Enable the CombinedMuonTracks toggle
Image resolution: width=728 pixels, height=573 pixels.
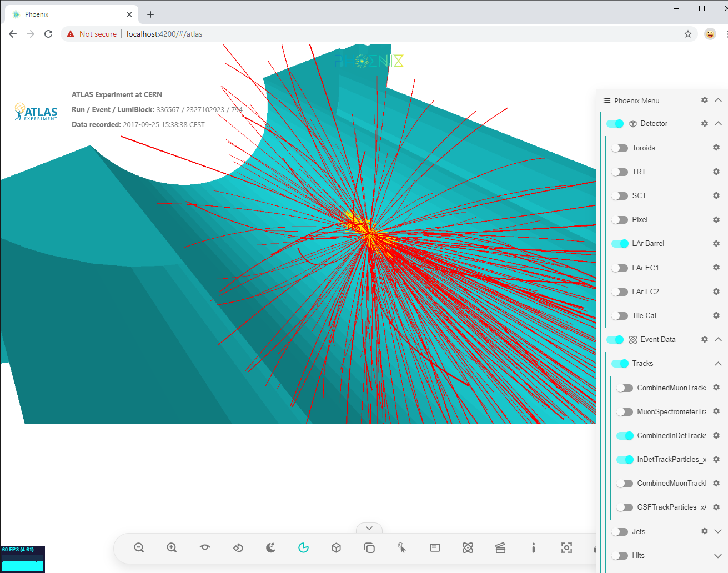(625, 388)
